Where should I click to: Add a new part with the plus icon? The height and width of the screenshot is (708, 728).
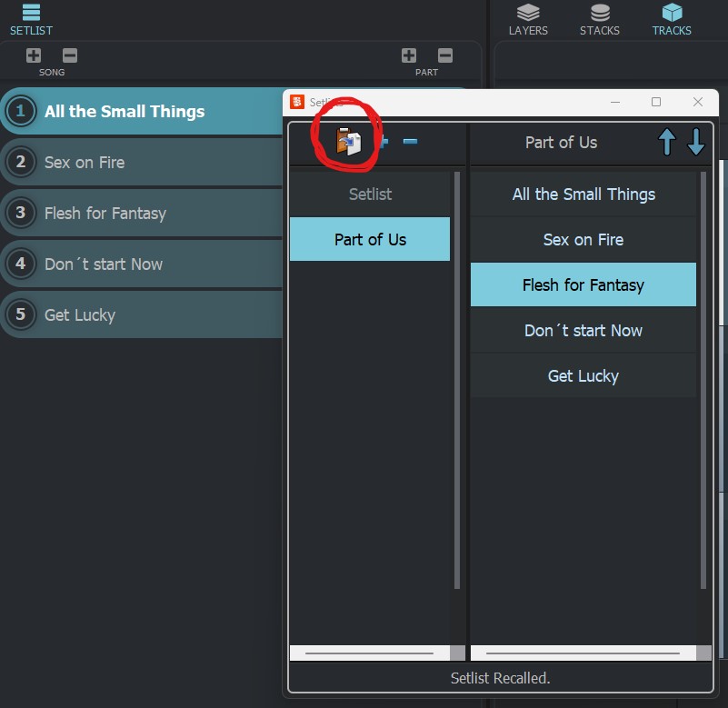(x=409, y=55)
